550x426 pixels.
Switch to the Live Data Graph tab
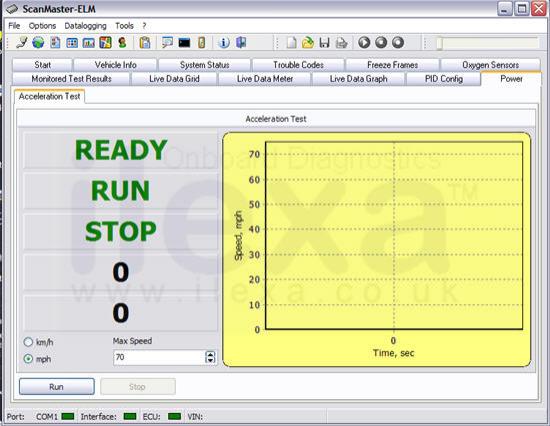(358, 79)
